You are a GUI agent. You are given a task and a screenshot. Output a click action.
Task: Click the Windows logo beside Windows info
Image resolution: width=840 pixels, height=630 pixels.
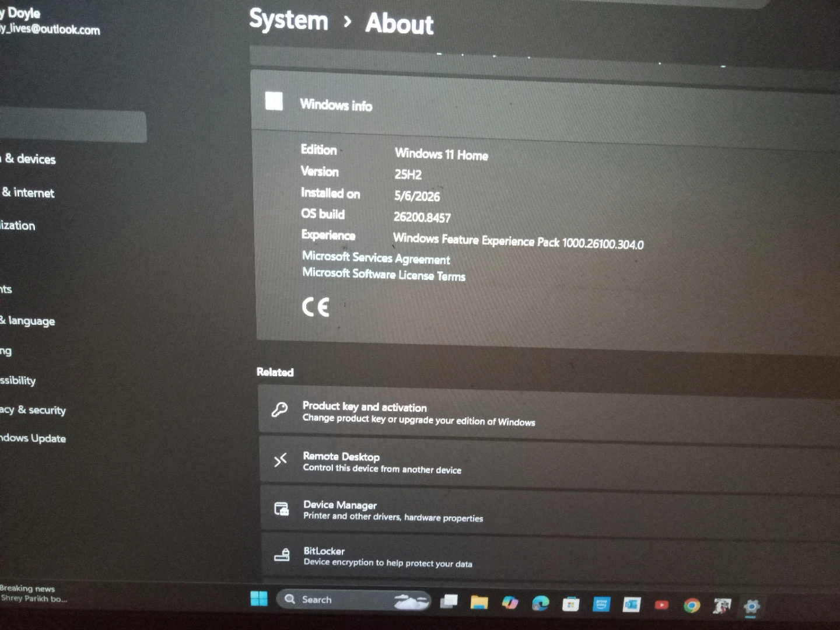[274, 101]
